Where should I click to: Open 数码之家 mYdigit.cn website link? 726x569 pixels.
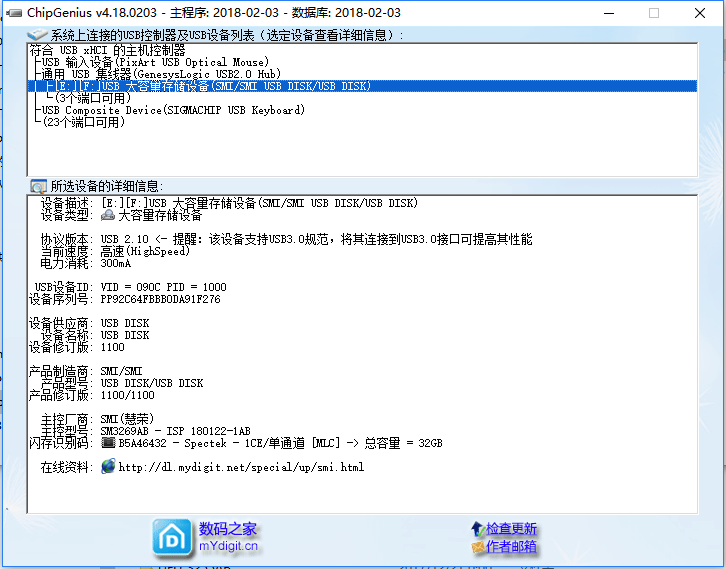(x=228, y=537)
